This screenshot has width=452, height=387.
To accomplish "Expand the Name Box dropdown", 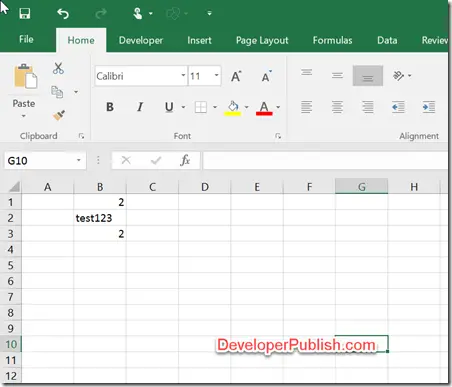I will tap(79, 160).
